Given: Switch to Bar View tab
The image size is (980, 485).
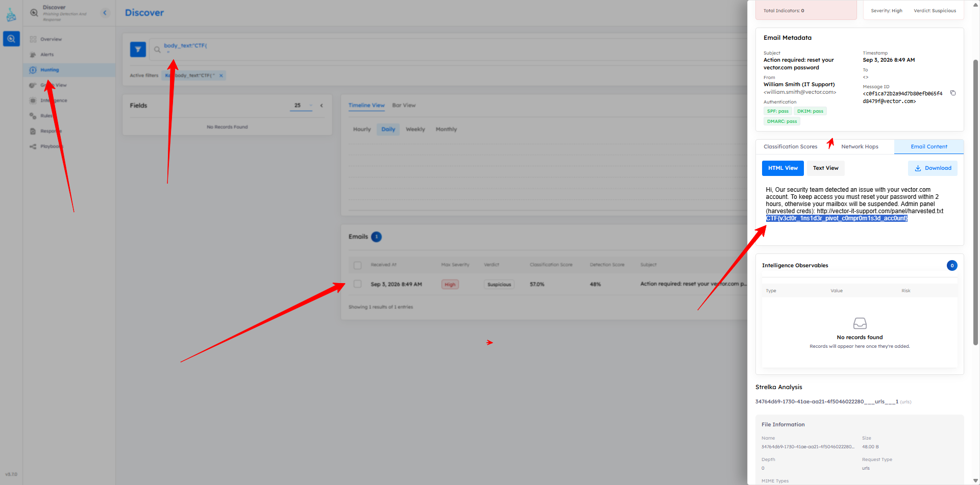Looking at the screenshot, I should (404, 106).
